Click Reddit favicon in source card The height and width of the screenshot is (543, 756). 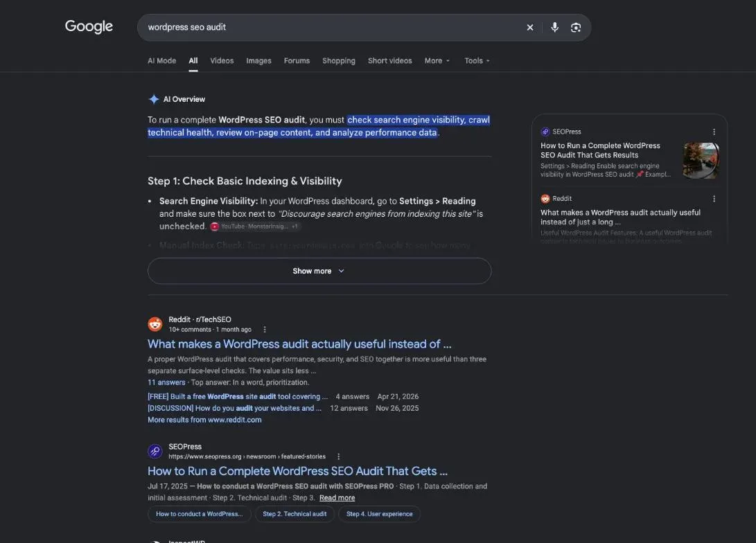pos(545,199)
